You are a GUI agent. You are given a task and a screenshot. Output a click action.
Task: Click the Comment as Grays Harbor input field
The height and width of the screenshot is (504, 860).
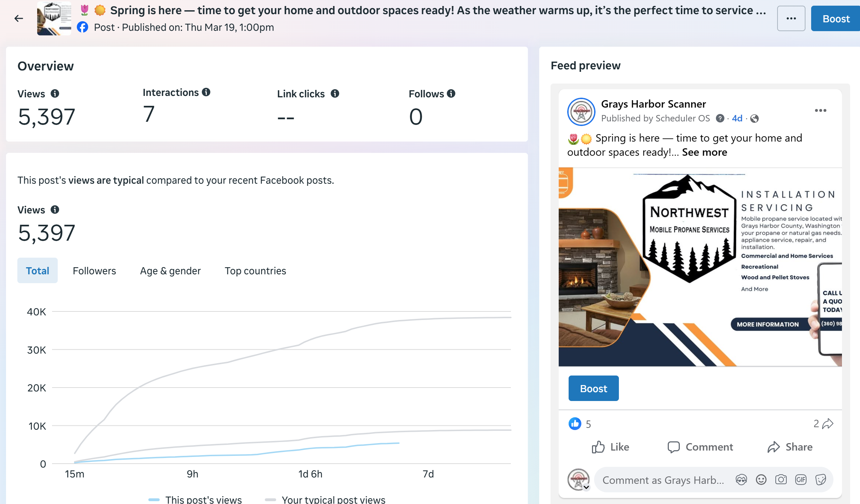663,480
